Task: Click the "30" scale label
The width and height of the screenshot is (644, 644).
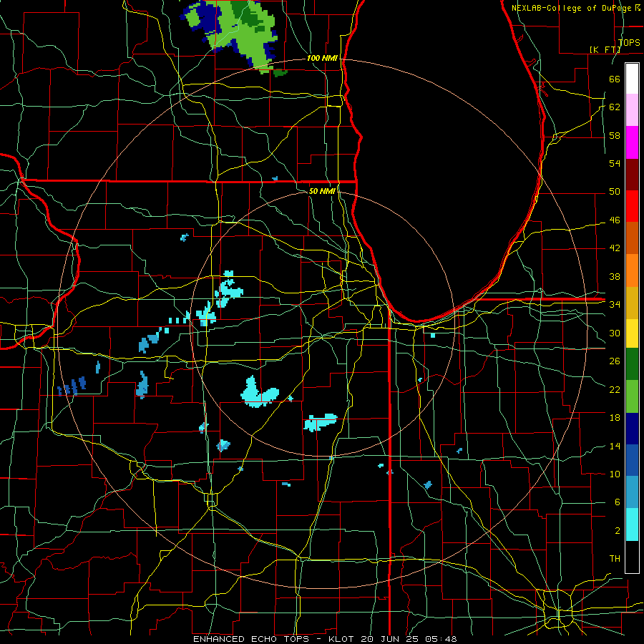Action: click(x=615, y=333)
